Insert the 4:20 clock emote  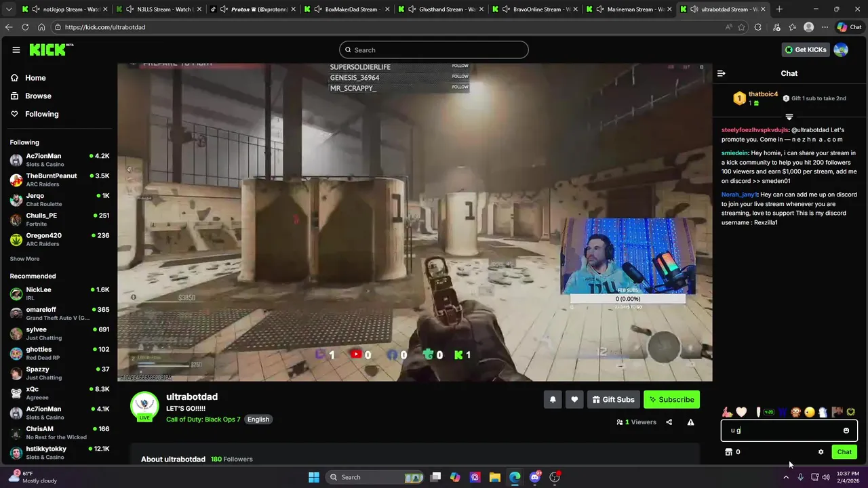(769, 412)
